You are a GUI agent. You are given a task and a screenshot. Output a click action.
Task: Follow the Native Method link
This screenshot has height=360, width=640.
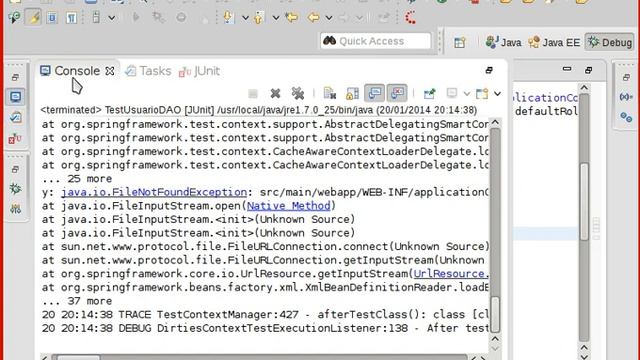(289, 206)
